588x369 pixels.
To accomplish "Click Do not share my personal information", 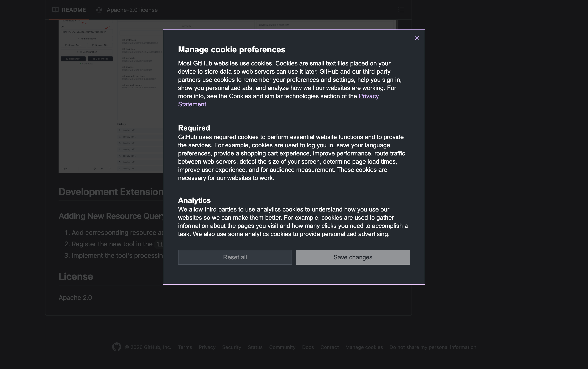I will (432, 347).
